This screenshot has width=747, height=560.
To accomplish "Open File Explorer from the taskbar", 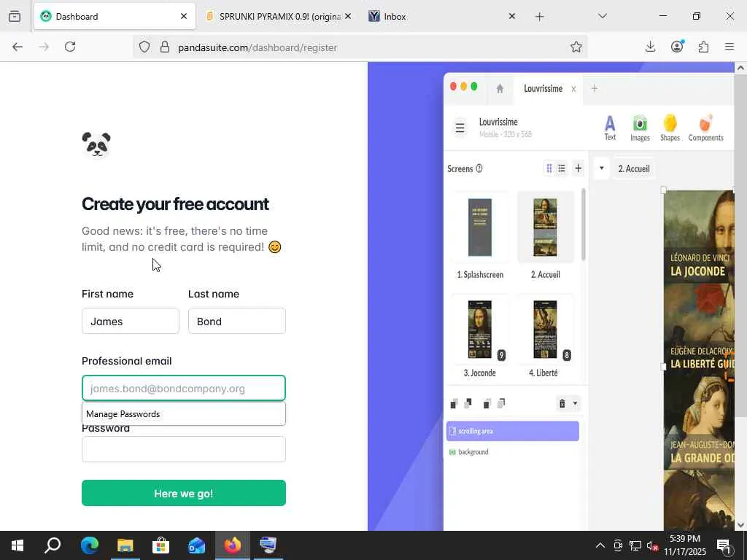I will coord(125,545).
